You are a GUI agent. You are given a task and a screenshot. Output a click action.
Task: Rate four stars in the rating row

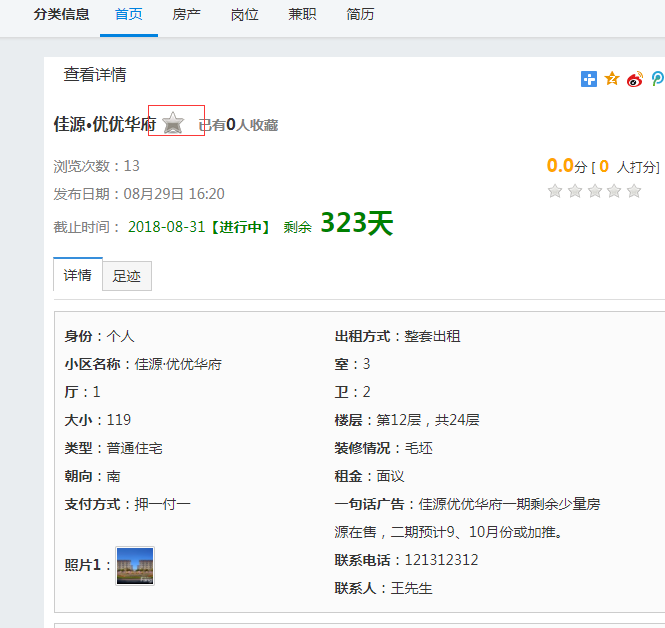coord(614,191)
